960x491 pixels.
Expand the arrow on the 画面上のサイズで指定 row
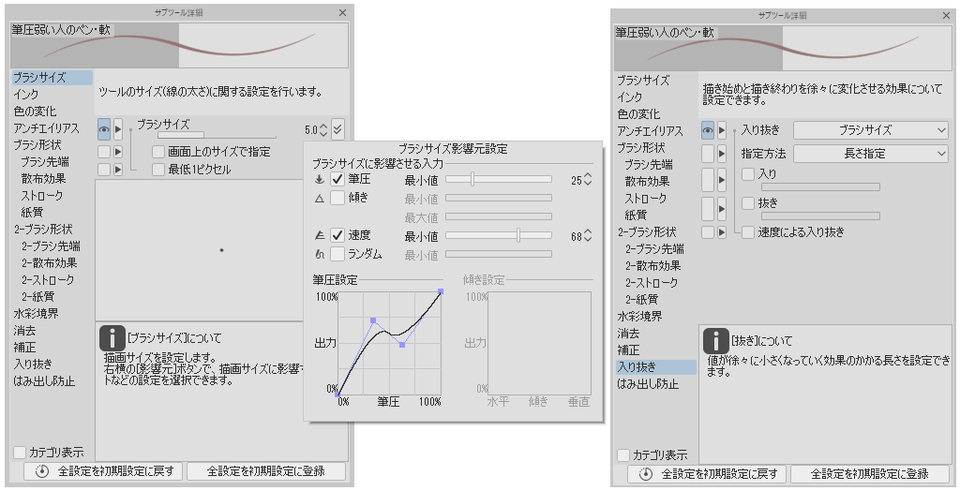click(x=118, y=151)
